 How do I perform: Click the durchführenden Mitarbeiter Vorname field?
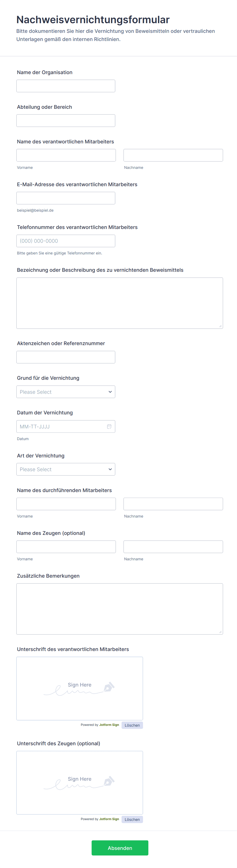point(66,504)
